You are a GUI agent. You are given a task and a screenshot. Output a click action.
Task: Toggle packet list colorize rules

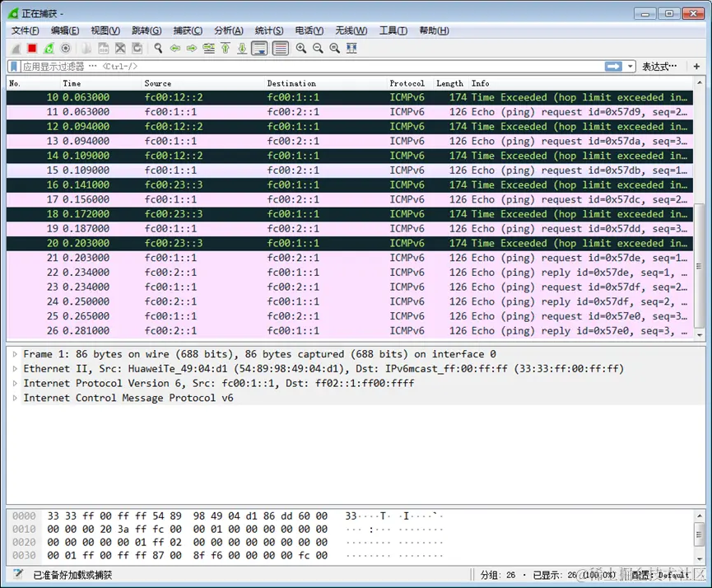point(281,48)
